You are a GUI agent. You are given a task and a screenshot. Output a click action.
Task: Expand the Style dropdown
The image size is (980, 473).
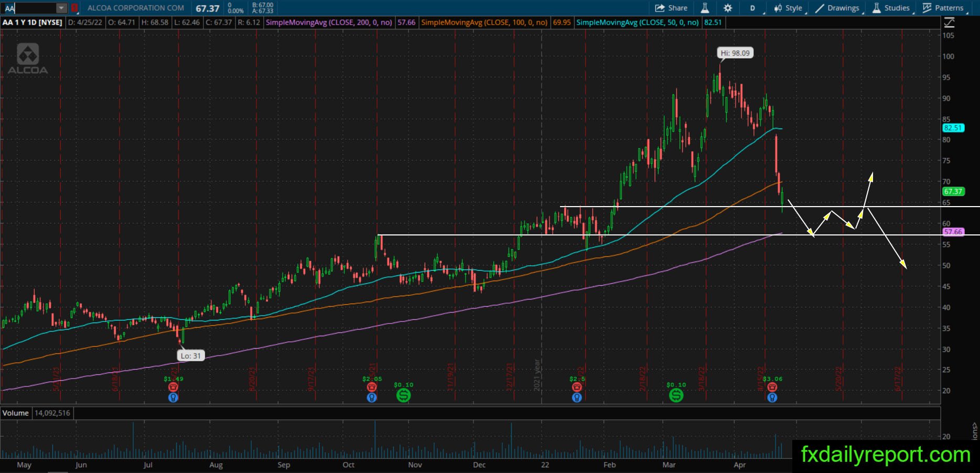(x=789, y=8)
